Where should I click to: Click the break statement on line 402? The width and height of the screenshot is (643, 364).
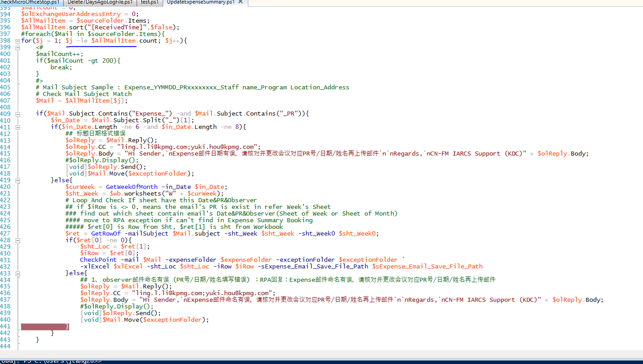coord(61,67)
